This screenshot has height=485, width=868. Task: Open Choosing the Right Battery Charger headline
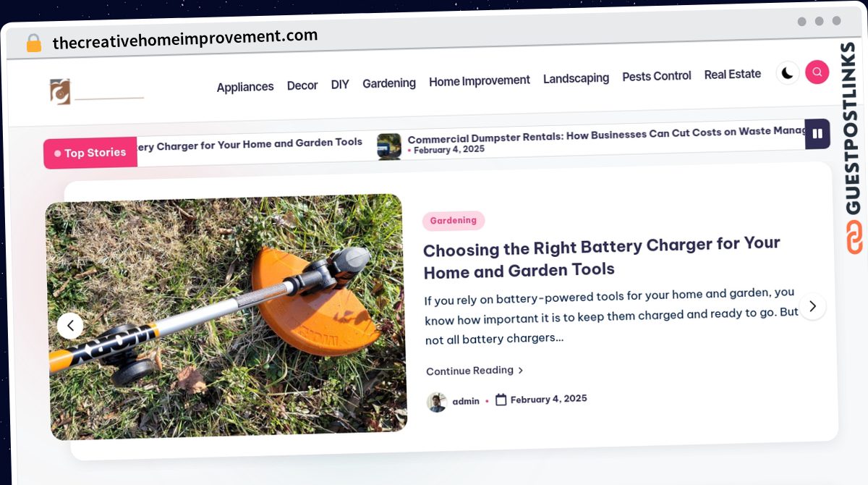602,257
